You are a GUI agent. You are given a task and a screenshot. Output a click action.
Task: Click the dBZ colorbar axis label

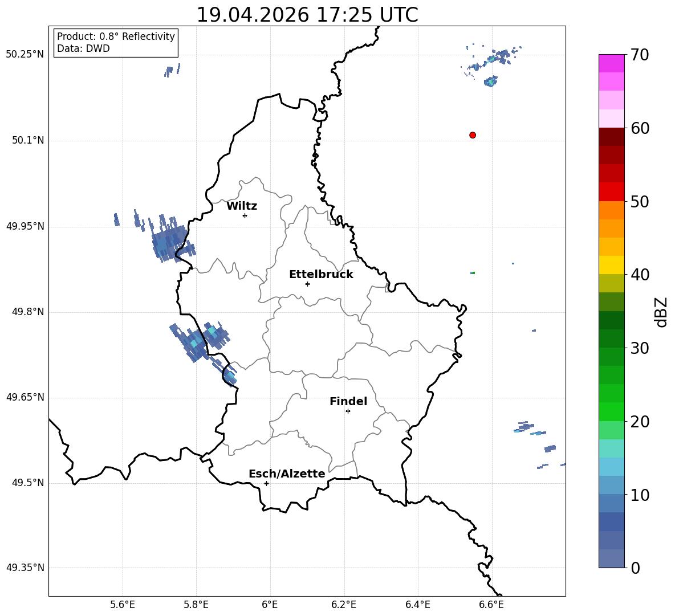click(661, 312)
